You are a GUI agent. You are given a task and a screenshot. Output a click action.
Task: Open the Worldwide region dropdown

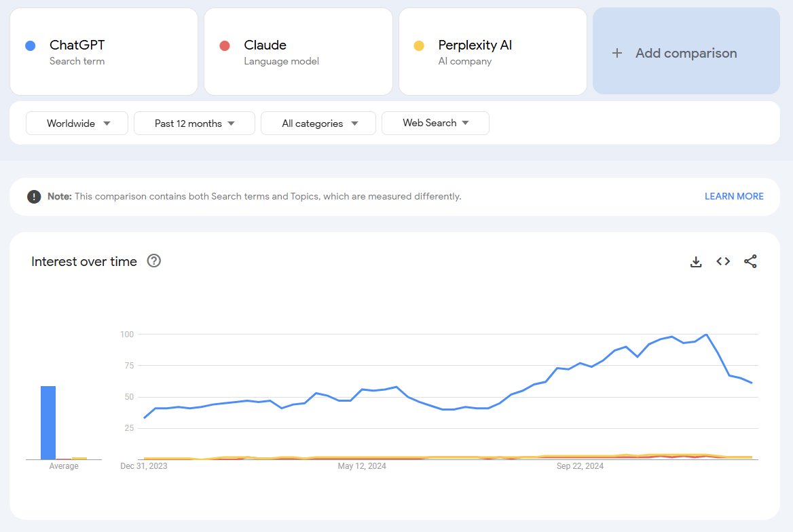76,123
